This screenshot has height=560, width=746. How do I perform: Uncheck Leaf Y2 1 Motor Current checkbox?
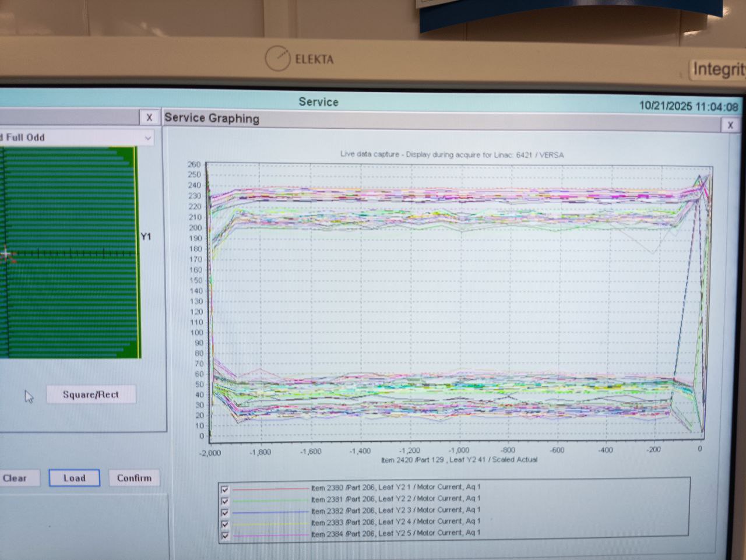tap(225, 489)
